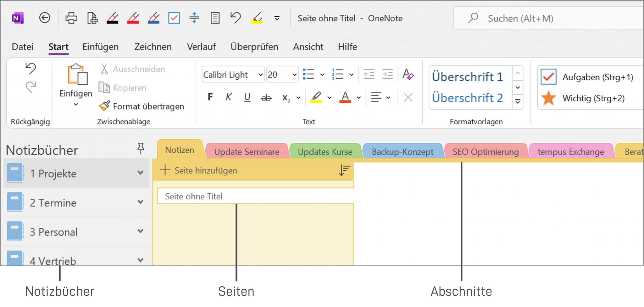Activate the text highlight color tool

tap(316, 98)
